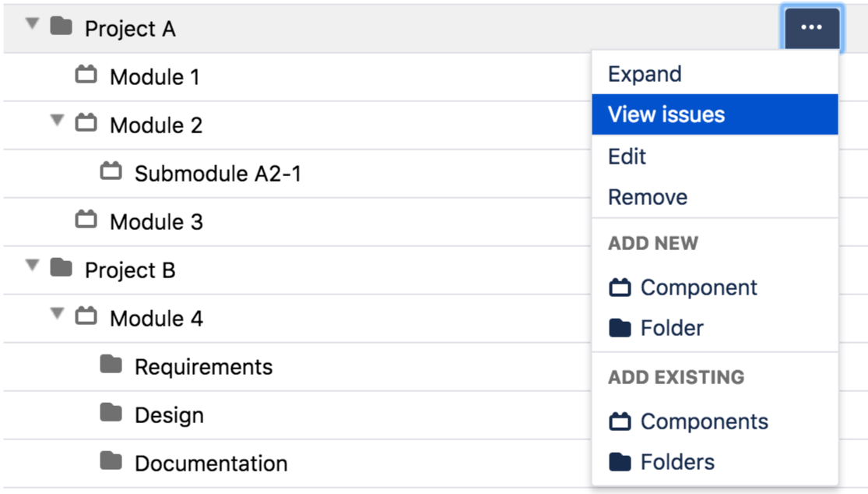The width and height of the screenshot is (868, 494).
Task: Click Remove in the dropdown menu
Action: [x=648, y=197]
